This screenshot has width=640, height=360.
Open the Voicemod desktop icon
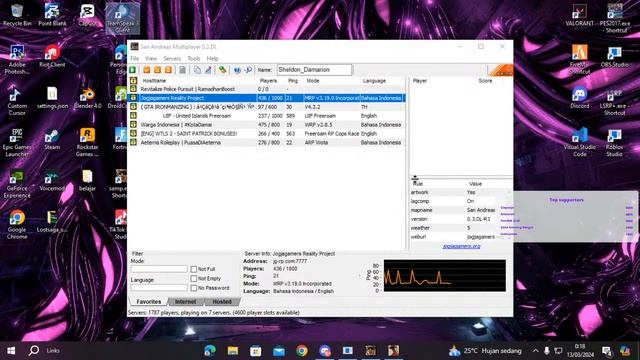point(52,180)
